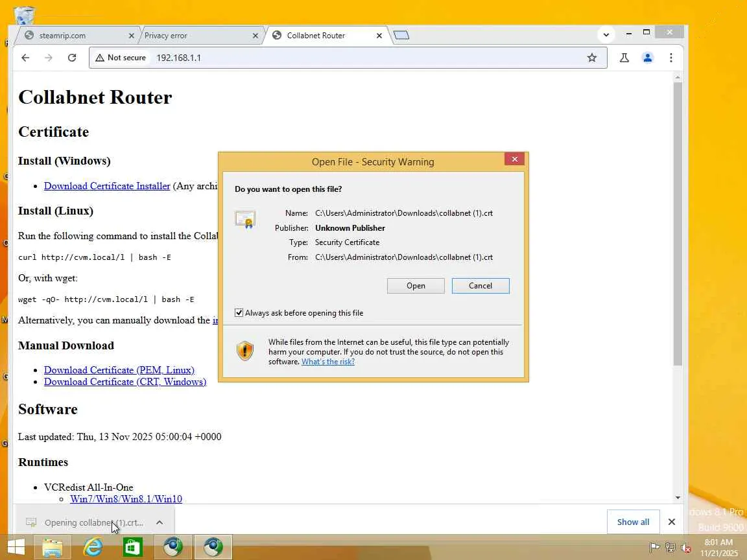Click the muted volume tray icon
This screenshot has width=747, height=560.
point(686,547)
